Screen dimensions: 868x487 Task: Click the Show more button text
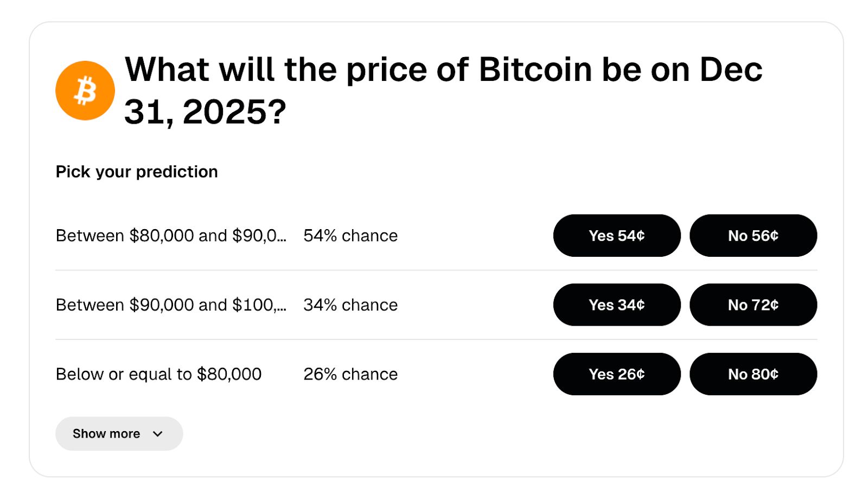pos(106,433)
